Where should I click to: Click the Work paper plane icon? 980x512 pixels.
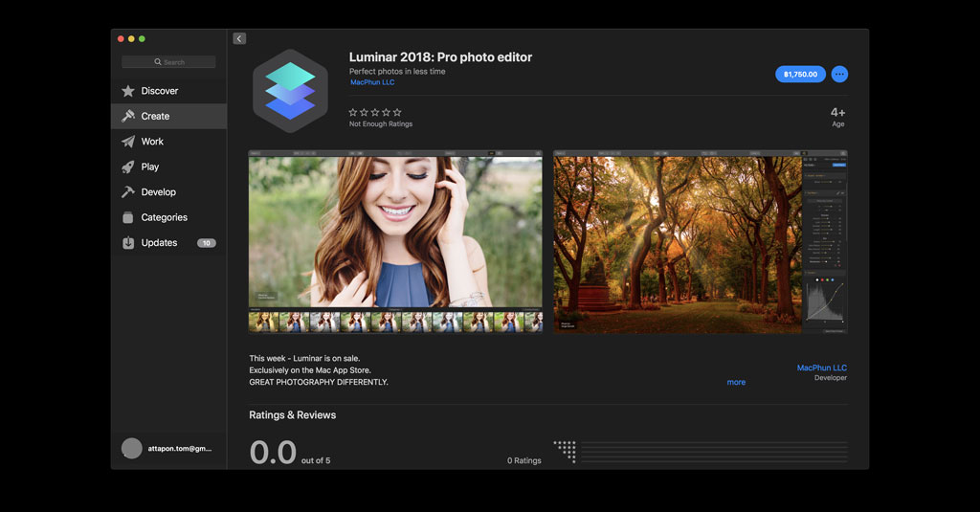pyautogui.click(x=128, y=142)
